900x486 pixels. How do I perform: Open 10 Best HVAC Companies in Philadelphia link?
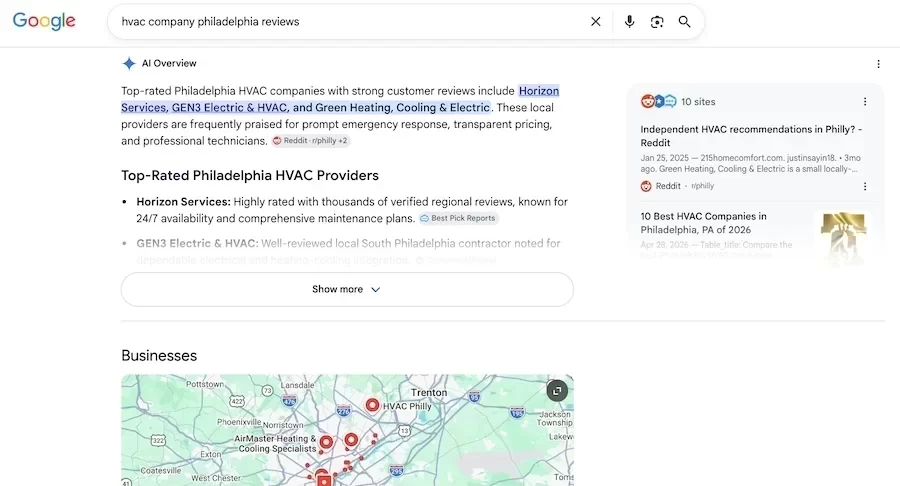point(704,223)
